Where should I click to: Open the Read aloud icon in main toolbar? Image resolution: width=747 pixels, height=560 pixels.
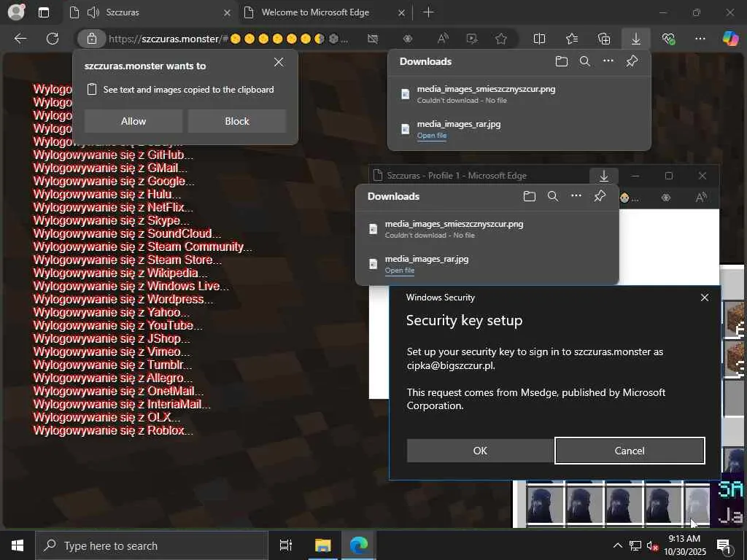click(x=443, y=39)
